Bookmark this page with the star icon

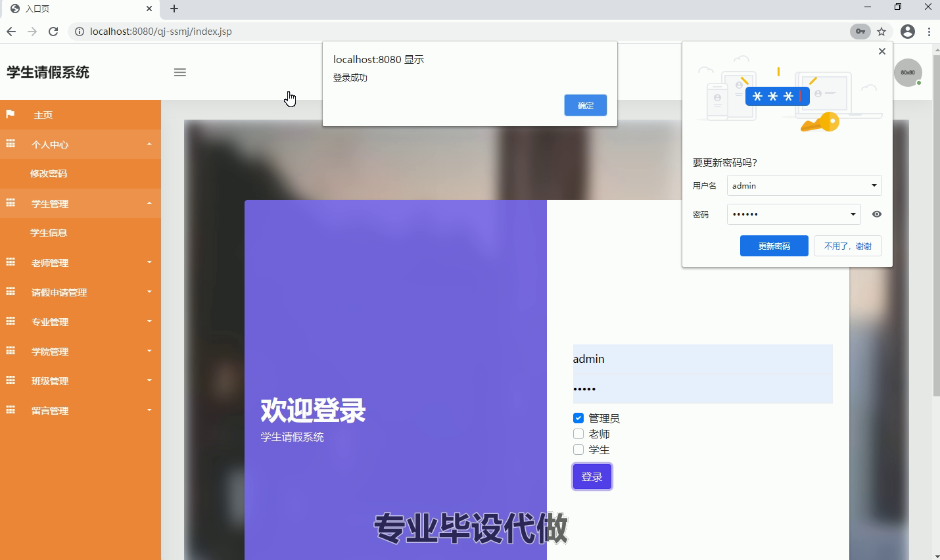tap(881, 32)
